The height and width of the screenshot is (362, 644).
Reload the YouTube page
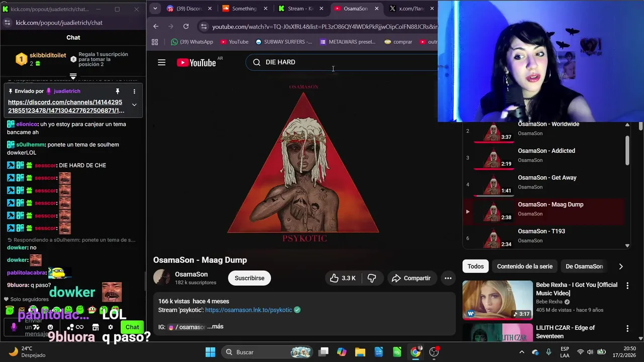[186, 26]
